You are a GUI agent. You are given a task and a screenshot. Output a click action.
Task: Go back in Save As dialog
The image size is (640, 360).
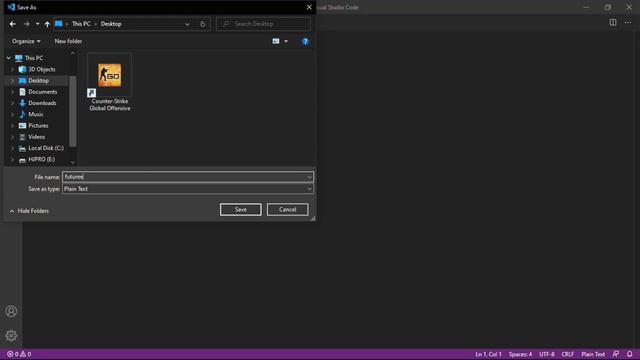(13, 24)
